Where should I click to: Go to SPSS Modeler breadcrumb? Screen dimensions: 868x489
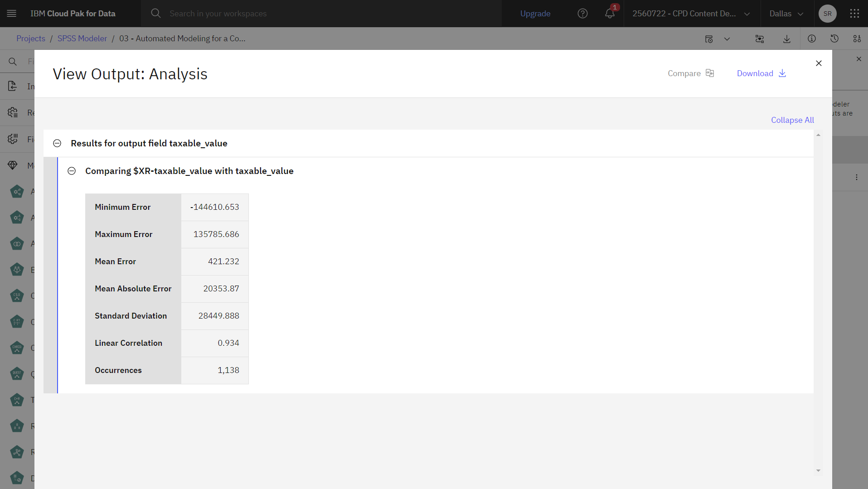[x=82, y=39]
